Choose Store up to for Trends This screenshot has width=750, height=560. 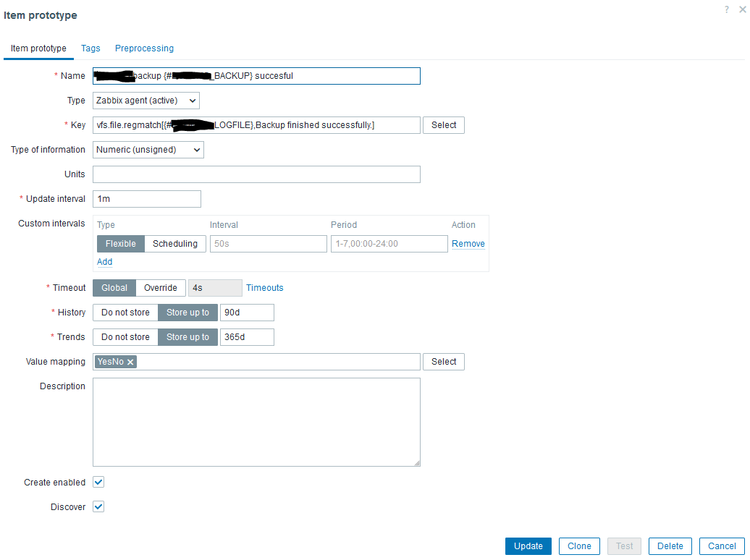pyautogui.click(x=187, y=337)
